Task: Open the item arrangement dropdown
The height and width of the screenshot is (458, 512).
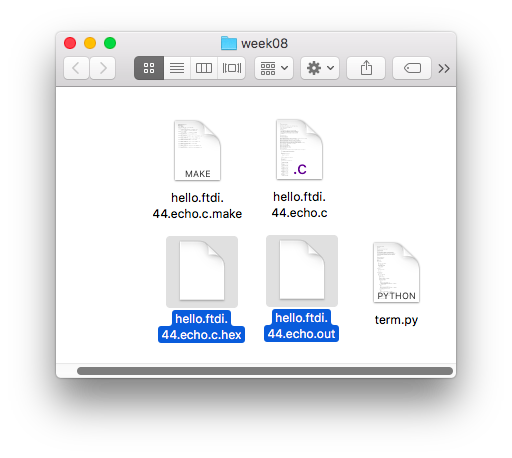Action: [x=274, y=68]
